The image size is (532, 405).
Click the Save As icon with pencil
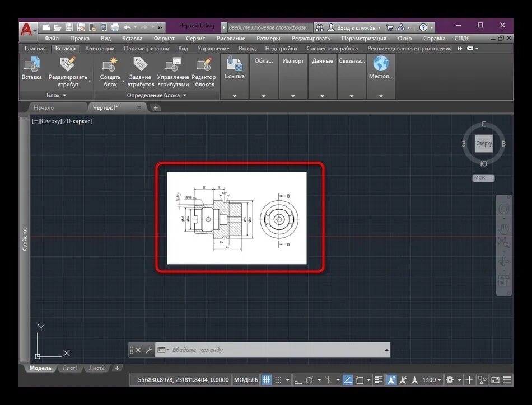[x=81, y=27]
